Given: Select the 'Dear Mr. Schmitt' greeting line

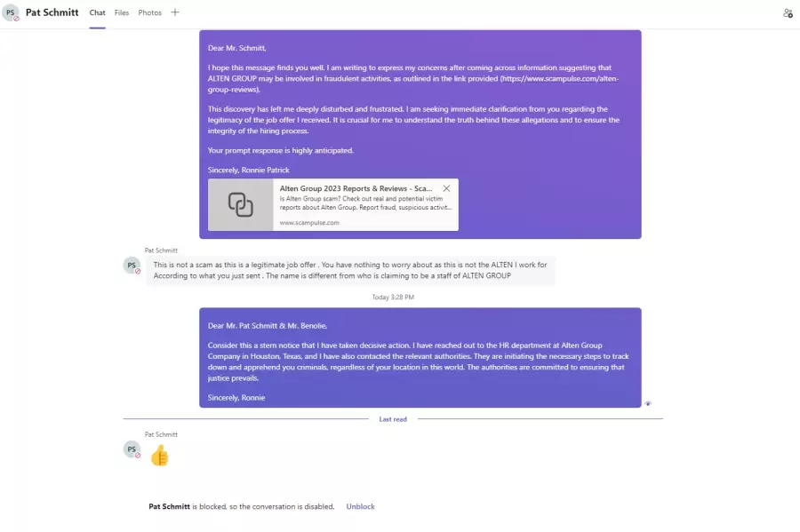Looking at the screenshot, I should pyautogui.click(x=236, y=48).
